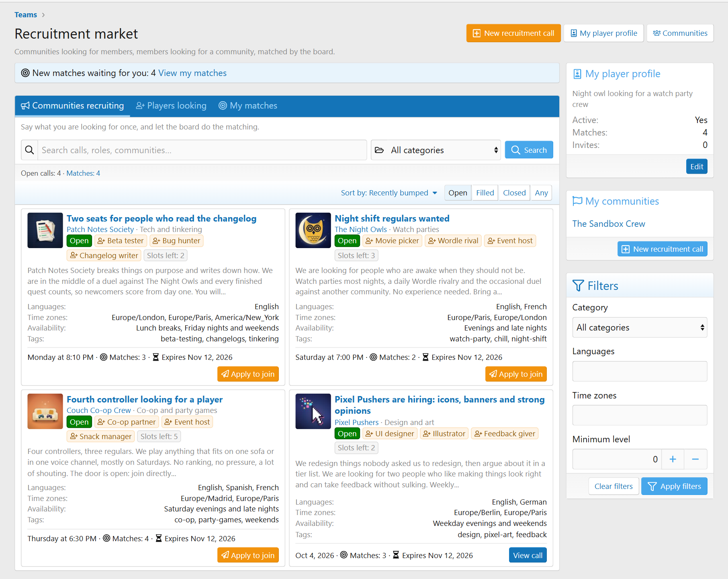This screenshot has height=579, width=728.
Task: Select the Snack manager role tag
Action: coord(100,436)
